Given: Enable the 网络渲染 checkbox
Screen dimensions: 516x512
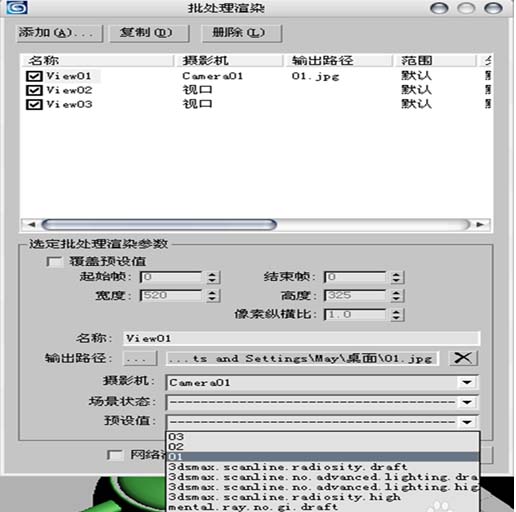Looking at the screenshot, I should (x=115, y=455).
